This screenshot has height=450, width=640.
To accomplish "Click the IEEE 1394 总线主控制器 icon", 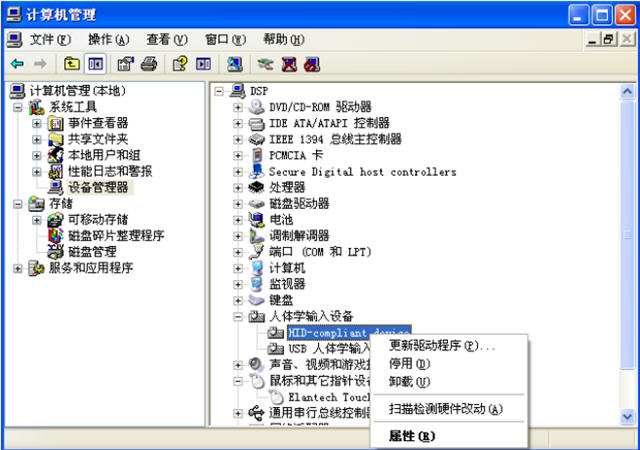I will [x=257, y=139].
